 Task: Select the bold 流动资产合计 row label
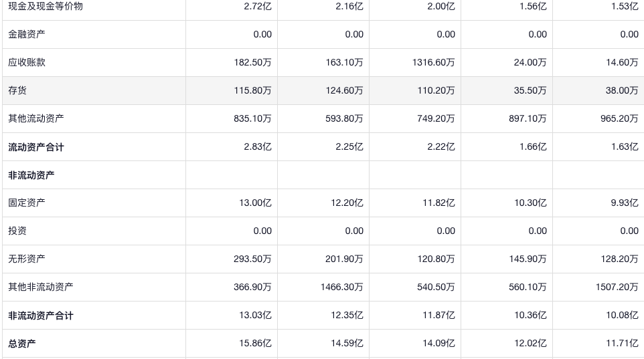coord(36,147)
